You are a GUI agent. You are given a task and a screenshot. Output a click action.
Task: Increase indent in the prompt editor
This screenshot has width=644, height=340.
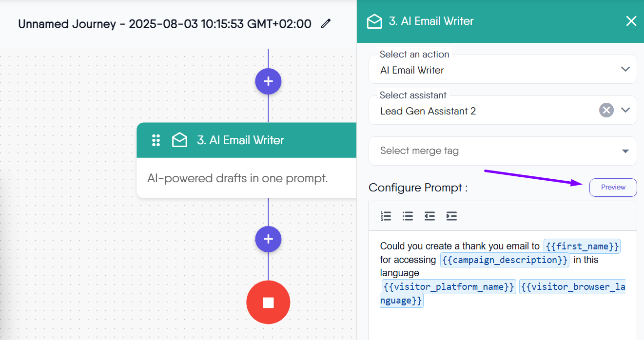451,216
